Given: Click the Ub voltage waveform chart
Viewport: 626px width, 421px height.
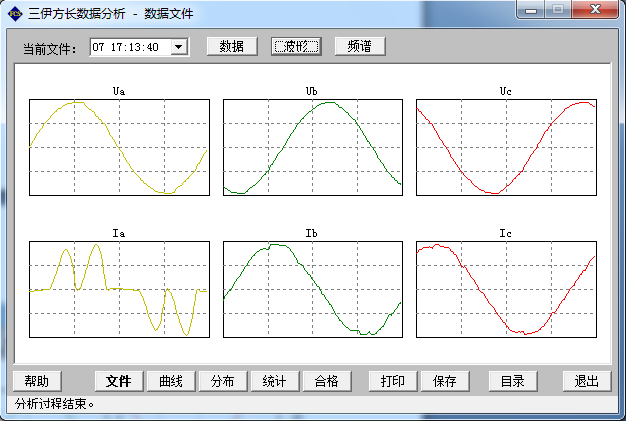Looking at the screenshot, I should [313, 148].
